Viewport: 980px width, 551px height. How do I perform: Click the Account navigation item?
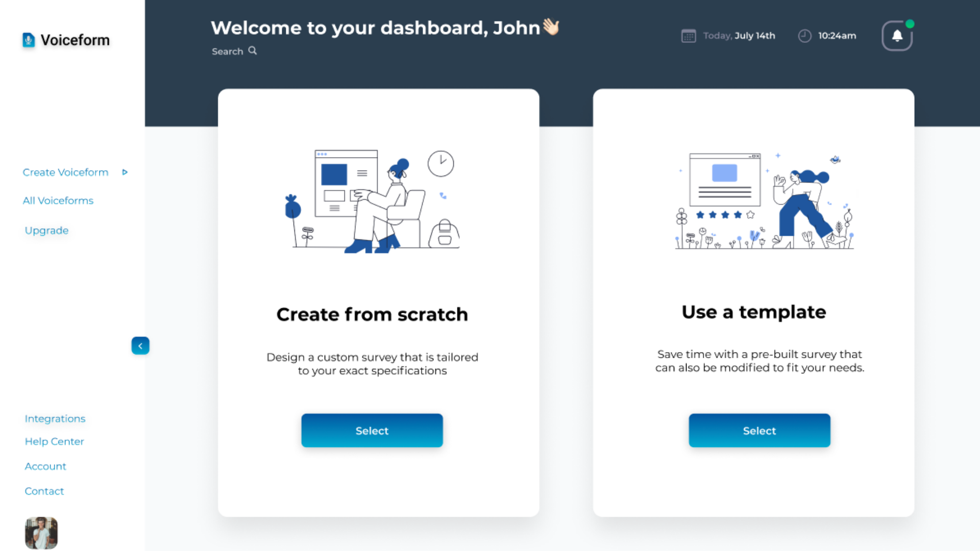click(45, 466)
